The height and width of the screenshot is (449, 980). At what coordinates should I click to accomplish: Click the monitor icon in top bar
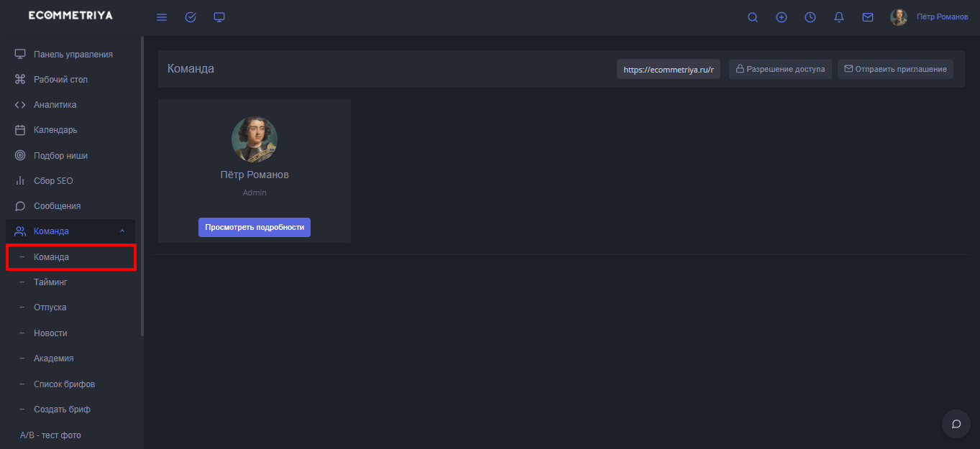(219, 17)
